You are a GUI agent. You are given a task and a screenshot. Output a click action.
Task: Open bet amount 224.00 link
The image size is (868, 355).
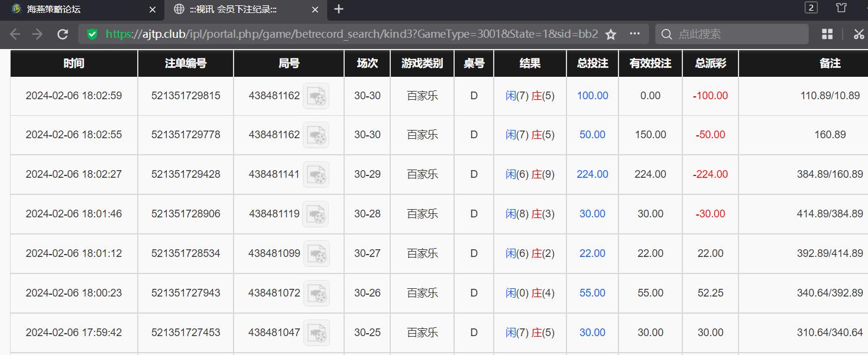click(592, 174)
